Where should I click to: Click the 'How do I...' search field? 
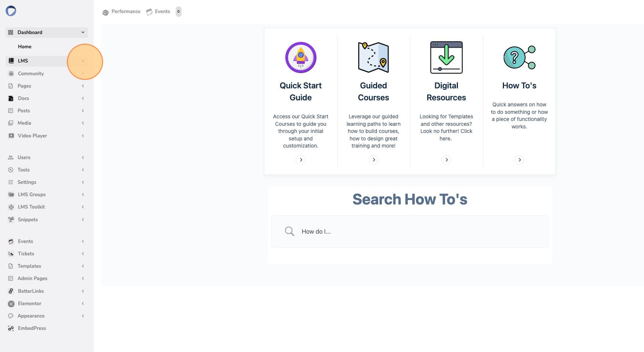click(410, 231)
